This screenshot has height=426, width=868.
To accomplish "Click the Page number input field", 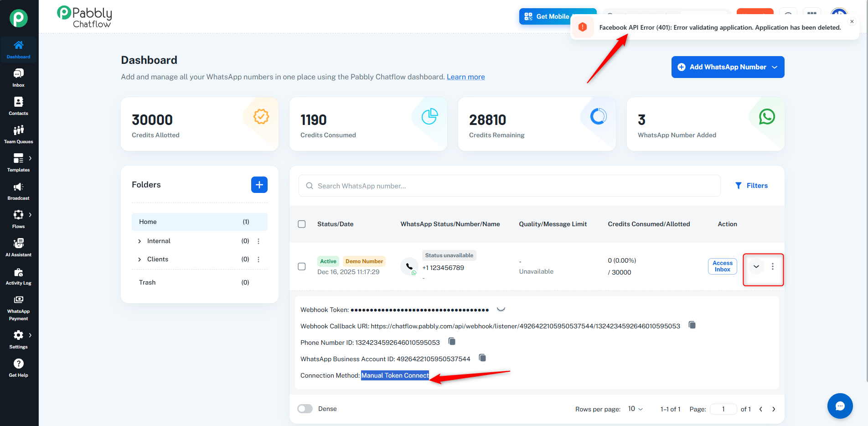I will coord(723,409).
